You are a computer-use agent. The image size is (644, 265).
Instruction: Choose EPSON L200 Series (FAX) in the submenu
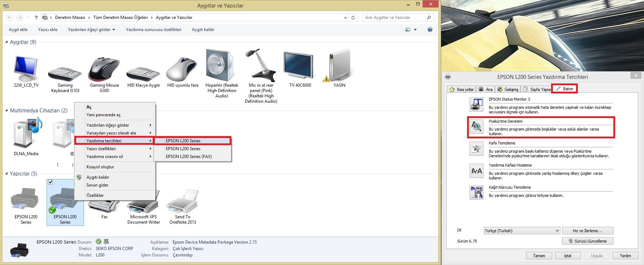tap(193, 157)
